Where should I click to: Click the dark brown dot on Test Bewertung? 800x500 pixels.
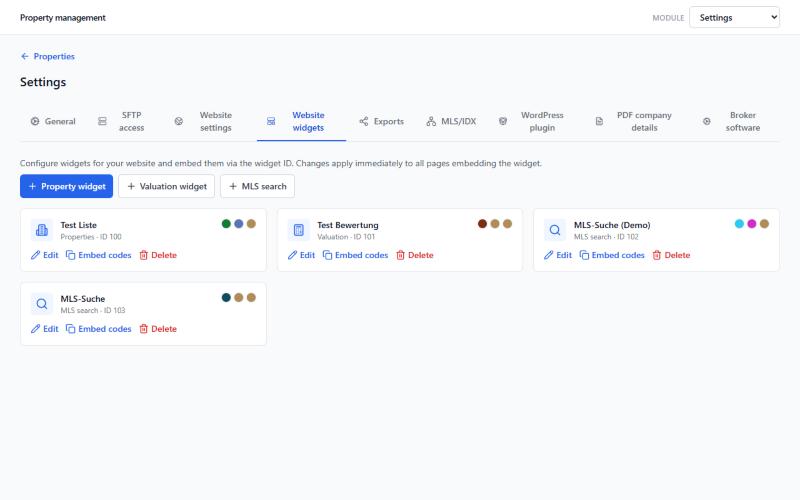[x=482, y=223]
